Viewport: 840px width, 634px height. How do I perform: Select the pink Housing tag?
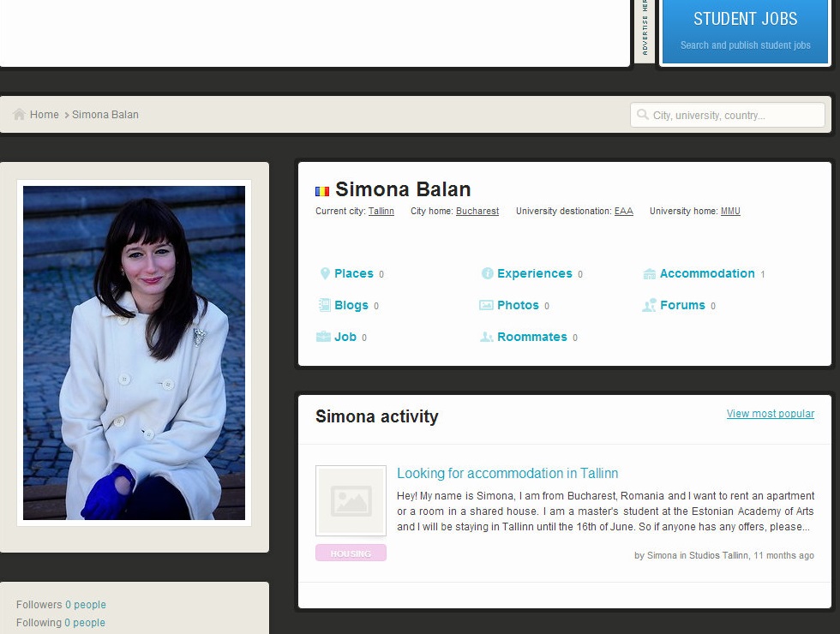point(351,553)
